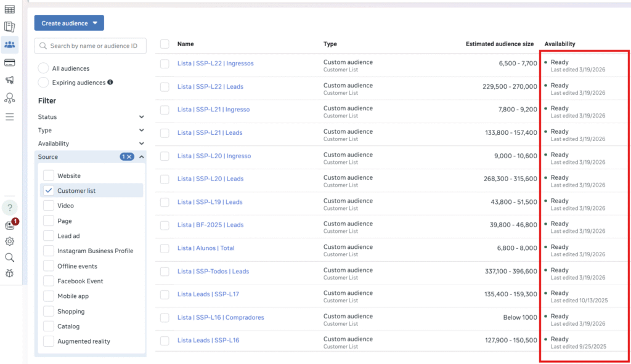The image size is (631, 364).
Task: Select the Audiences people icon in sidebar
Action: coord(9,44)
